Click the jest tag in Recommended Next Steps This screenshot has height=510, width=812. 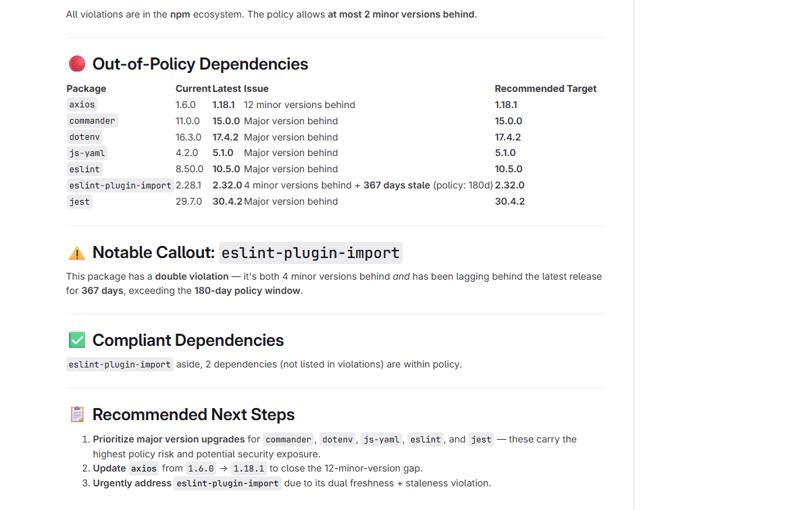481,439
